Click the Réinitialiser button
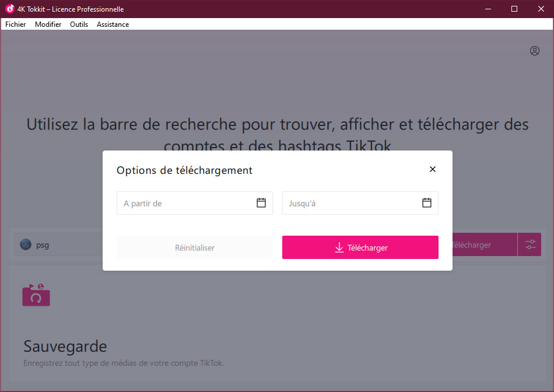 (195, 247)
